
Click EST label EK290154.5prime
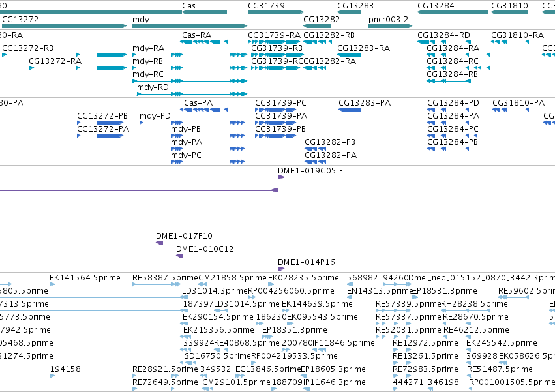click(x=218, y=317)
